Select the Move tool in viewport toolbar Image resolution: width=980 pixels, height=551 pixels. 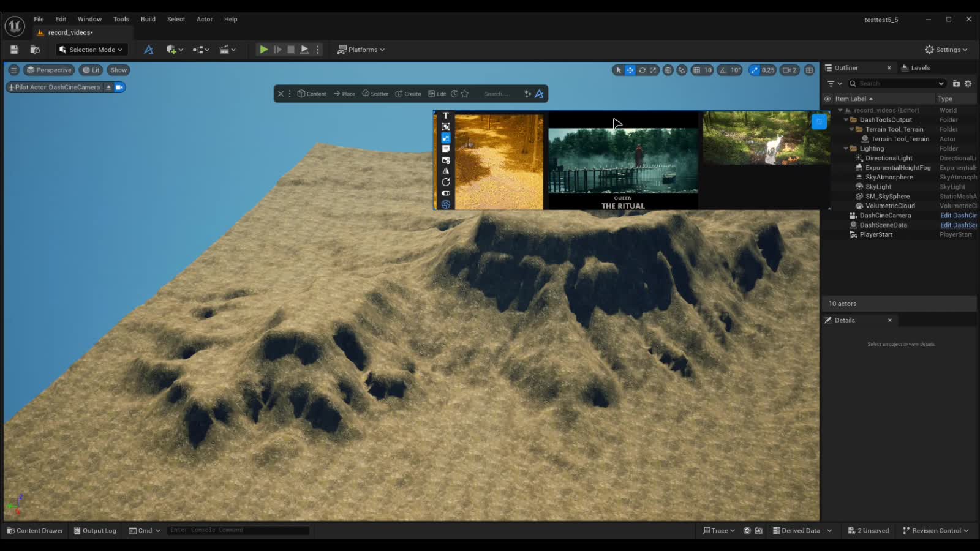(x=630, y=70)
